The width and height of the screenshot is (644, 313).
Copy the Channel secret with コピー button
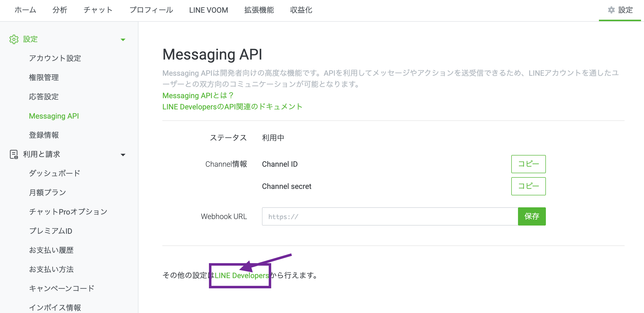[x=528, y=186]
